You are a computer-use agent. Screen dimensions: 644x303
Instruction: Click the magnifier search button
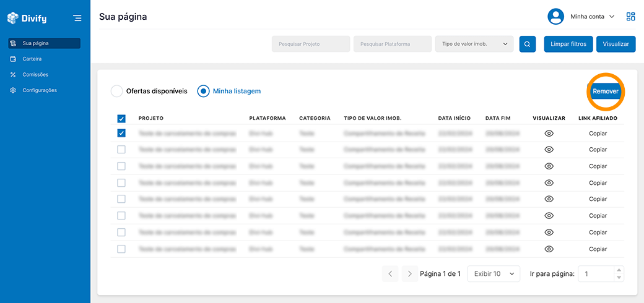(527, 44)
